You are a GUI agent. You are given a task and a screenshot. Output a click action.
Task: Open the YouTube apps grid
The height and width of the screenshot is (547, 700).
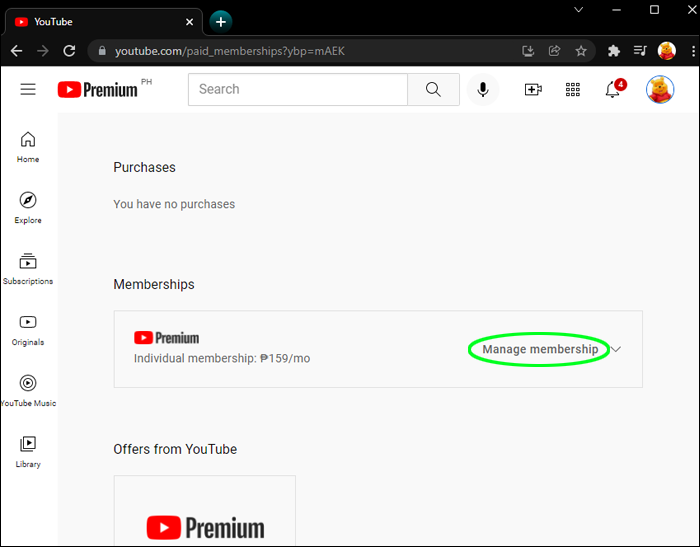tap(573, 89)
